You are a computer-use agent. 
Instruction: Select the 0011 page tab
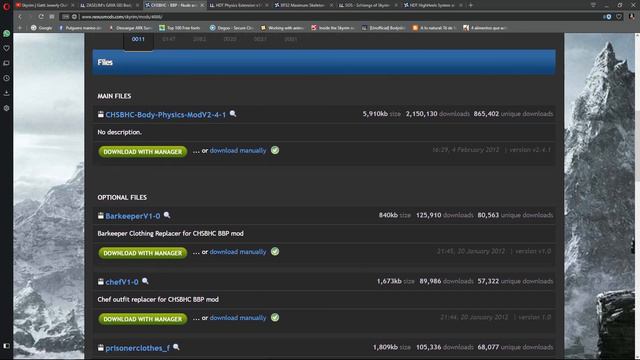pyautogui.click(x=138, y=39)
